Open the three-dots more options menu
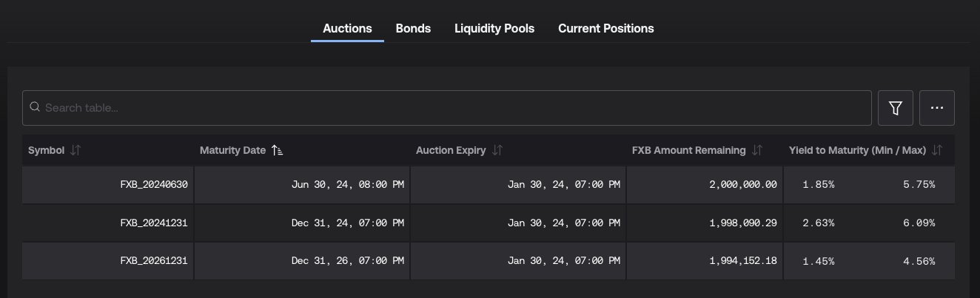This screenshot has height=298, width=980. 936,108
